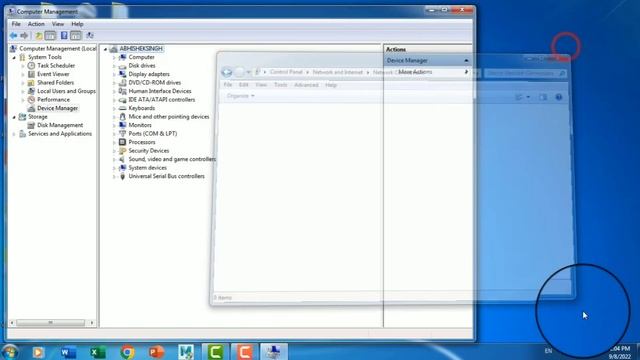Click the Processors category icon
The image size is (640, 360).
pyautogui.click(x=122, y=142)
